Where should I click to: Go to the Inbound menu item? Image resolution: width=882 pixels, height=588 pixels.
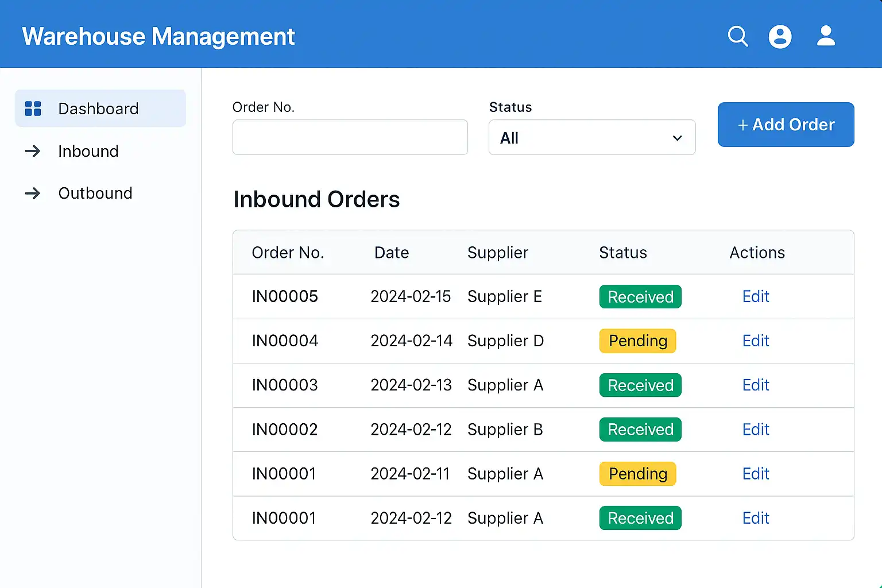pos(88,151)
